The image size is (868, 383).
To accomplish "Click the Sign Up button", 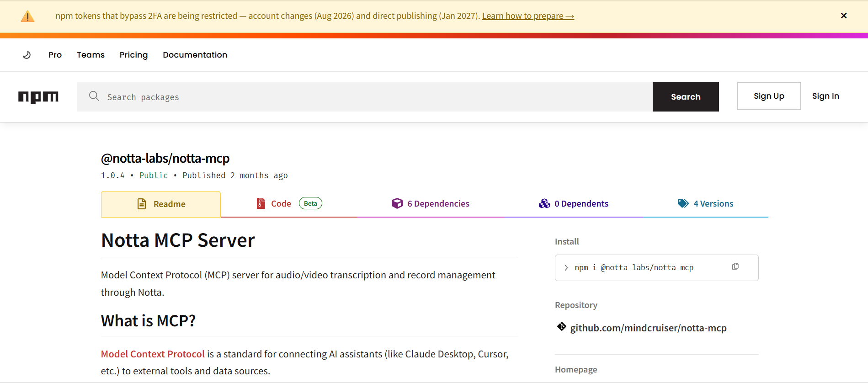I will coord(769,96).
